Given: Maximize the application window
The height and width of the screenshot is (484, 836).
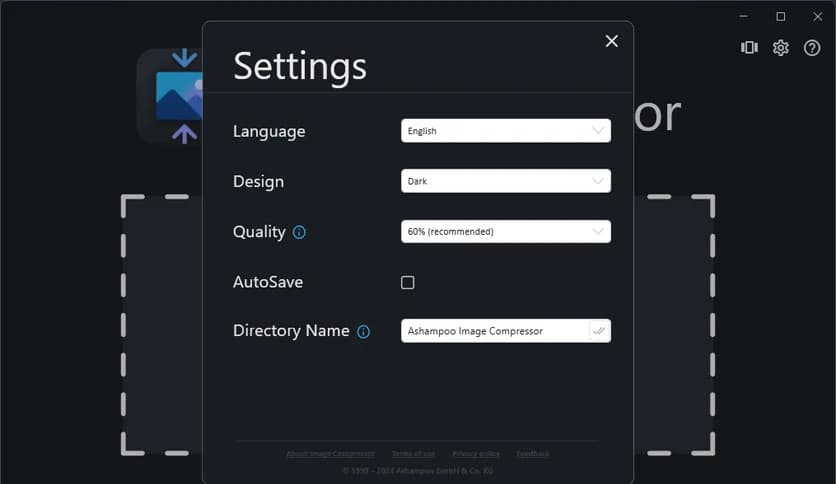Looking at the screenshot, I should point(781,17).
